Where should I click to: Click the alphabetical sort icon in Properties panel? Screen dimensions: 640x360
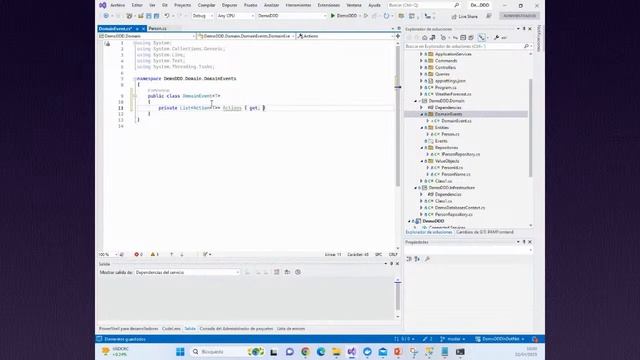click(417, 259)
